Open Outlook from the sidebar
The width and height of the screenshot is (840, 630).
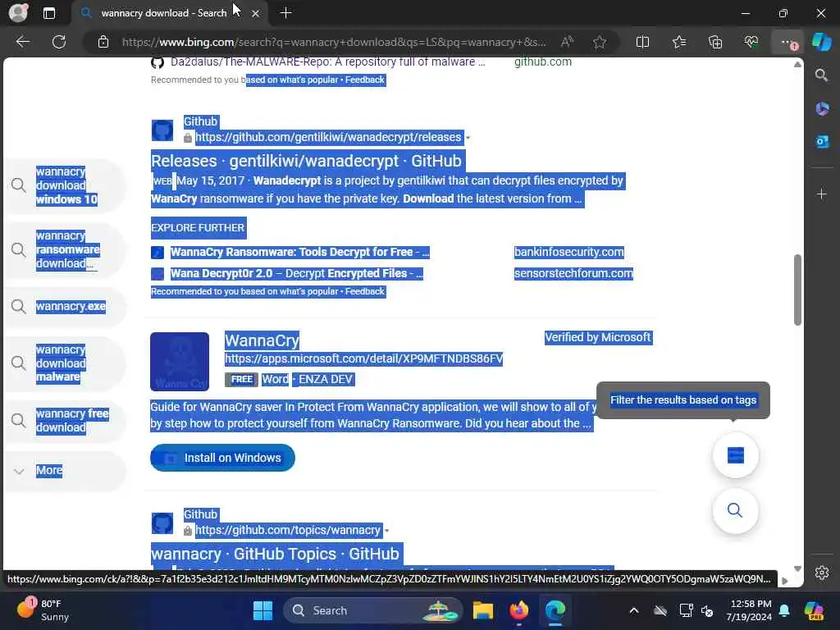(822, 141)
